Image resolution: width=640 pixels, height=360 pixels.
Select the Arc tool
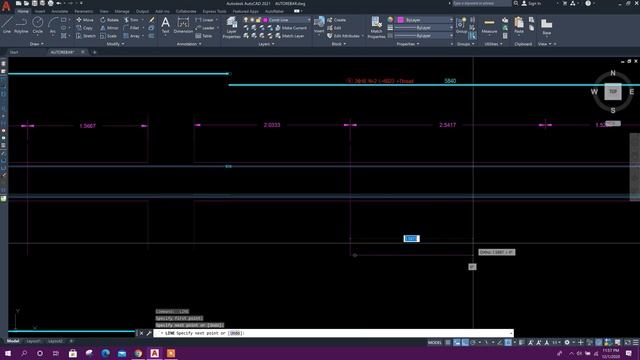click(x=53, y=25)
